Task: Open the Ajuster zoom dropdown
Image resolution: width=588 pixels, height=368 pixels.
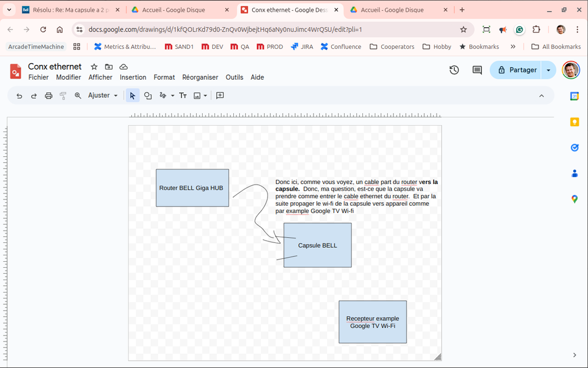Action: pyautogui.click(x=101, y=95)
